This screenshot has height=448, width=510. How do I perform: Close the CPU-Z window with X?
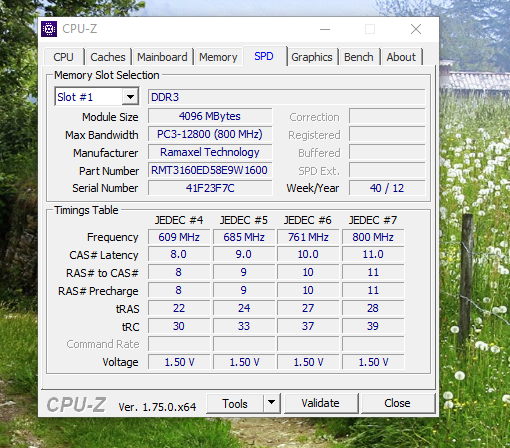pyautogui.click(x=416, y=29)
